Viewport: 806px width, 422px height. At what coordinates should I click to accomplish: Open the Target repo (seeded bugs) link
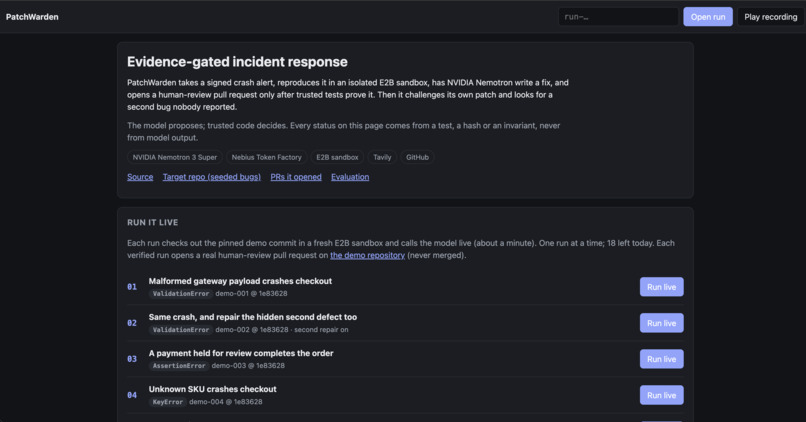(x=212, y=177)
